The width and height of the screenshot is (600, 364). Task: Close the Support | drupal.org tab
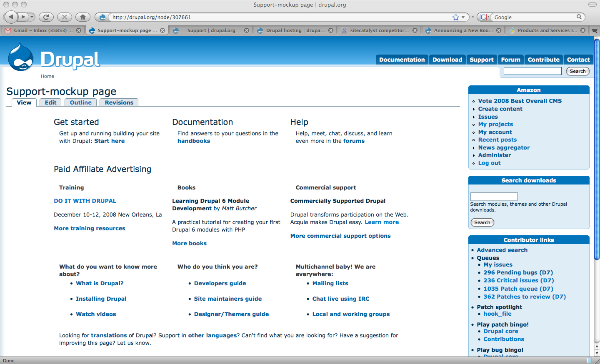247,30
